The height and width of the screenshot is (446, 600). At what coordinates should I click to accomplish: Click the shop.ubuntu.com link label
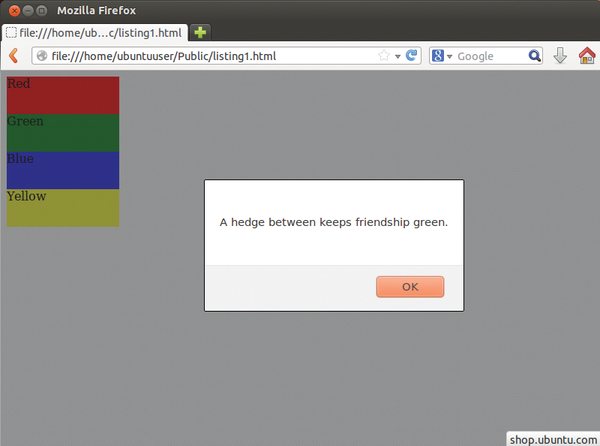pos(553,438)
